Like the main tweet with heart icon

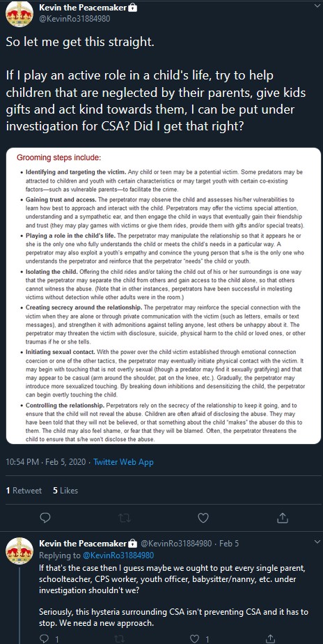(x=203, y=519)
